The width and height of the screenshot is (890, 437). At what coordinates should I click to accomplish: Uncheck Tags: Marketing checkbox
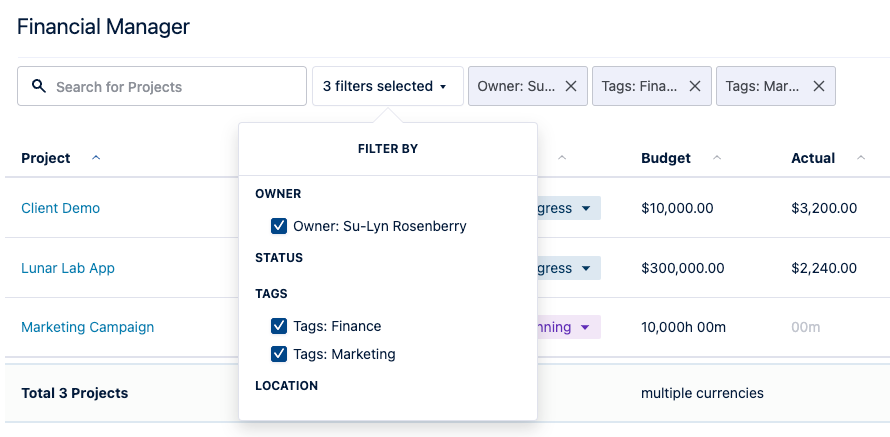point(280,354)
